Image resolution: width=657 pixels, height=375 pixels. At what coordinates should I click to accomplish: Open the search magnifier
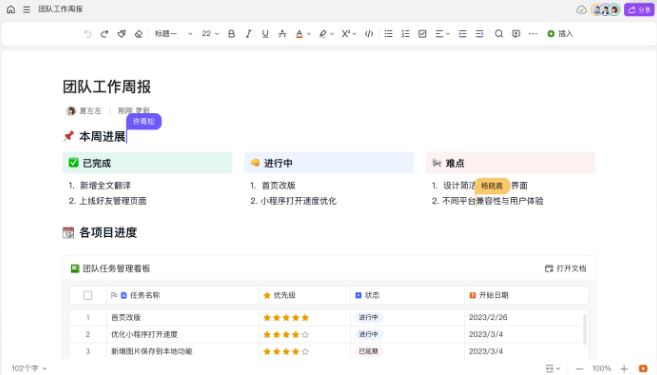coord(499,34)
